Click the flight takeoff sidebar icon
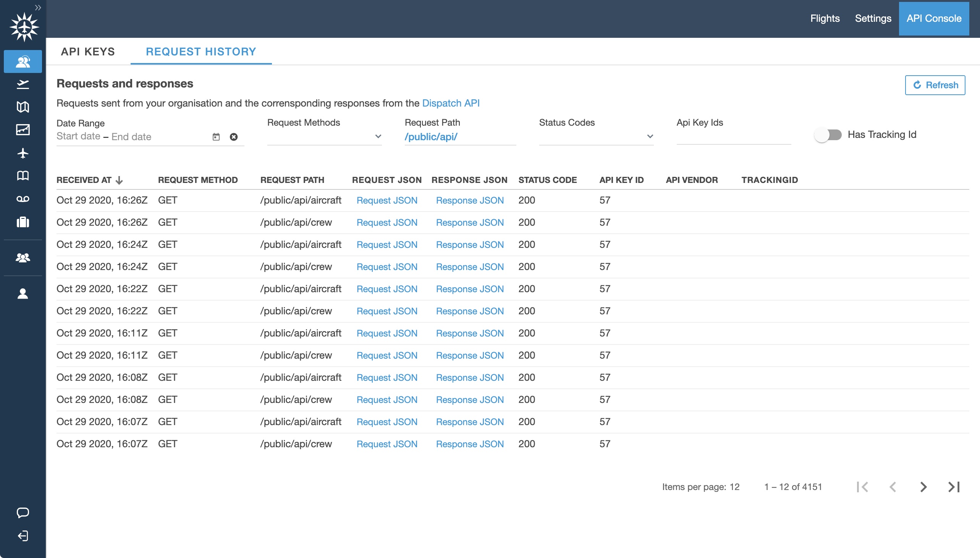Image resolution: width=980 pixels, height=558 pixels. [23, 84]
